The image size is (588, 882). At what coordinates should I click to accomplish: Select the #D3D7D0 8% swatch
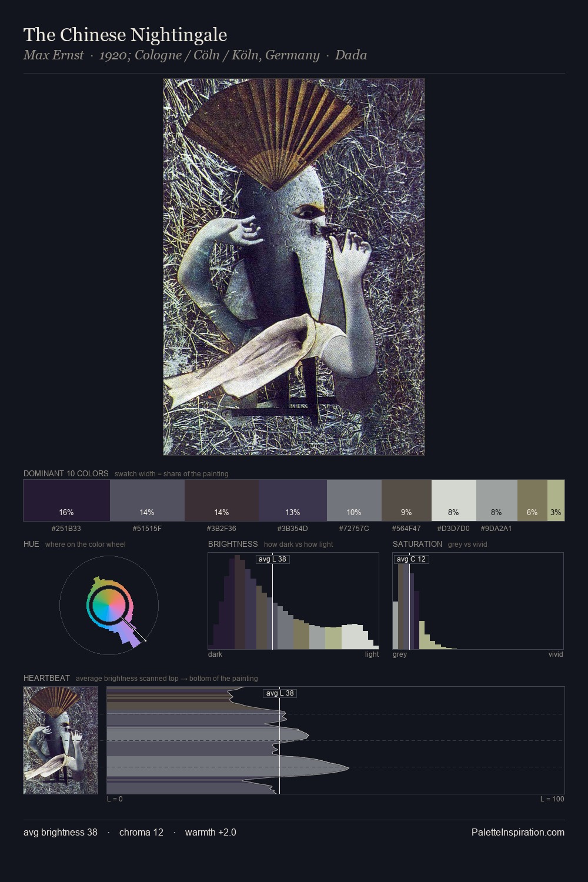(x=454, y=500)
